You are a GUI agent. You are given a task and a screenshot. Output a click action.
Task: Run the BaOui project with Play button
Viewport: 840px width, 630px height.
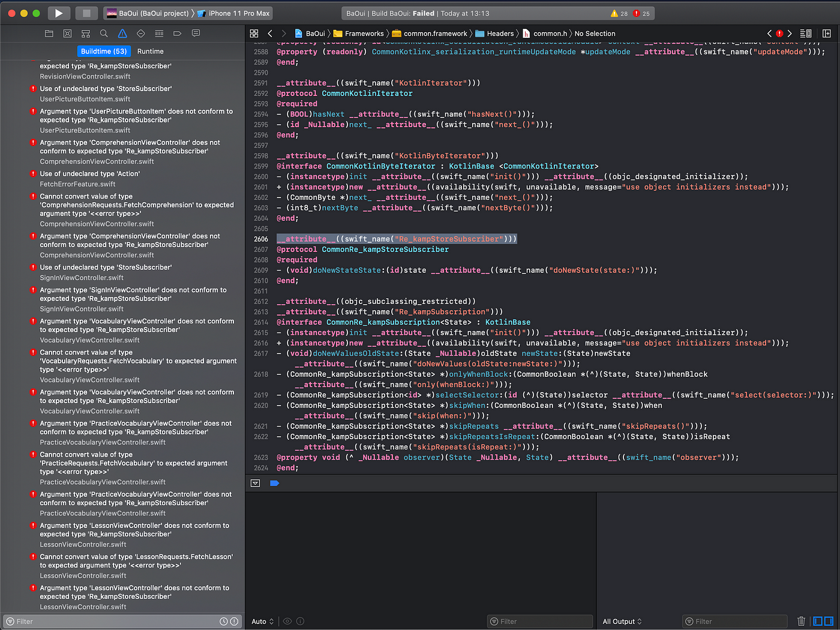point(58,13)
